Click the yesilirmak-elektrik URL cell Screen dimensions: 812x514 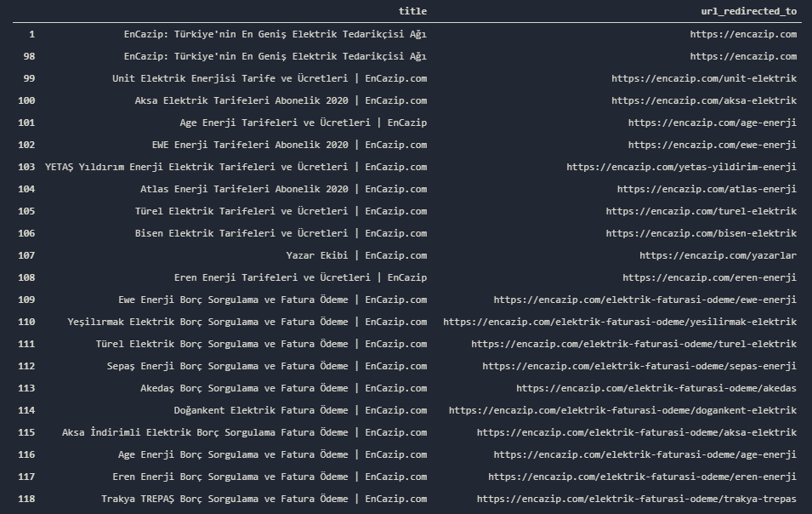(620, 322)
